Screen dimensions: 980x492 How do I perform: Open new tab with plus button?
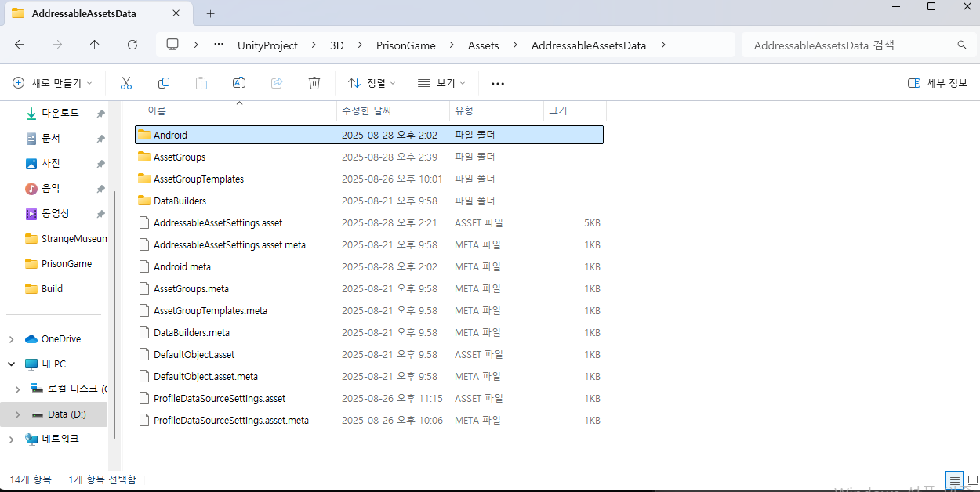[210, 13]
